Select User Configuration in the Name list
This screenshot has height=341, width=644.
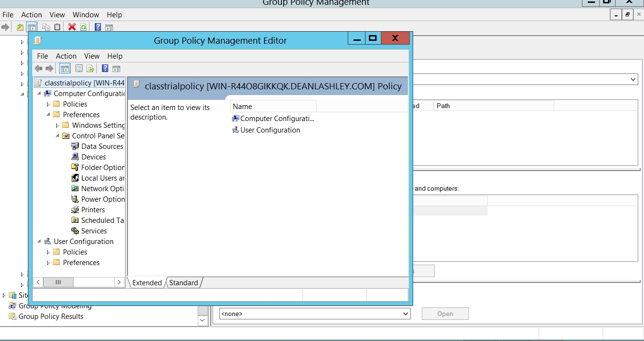(x=270, y=130)
